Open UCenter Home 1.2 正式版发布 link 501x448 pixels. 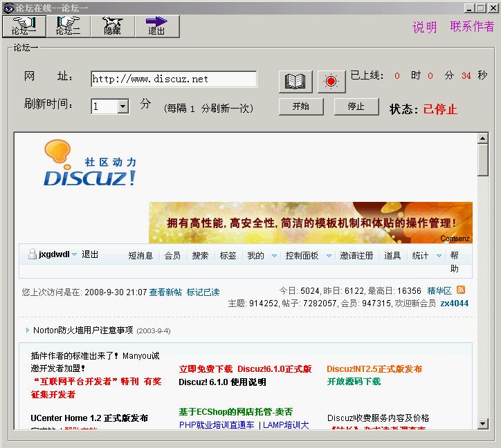pos(89,418)
